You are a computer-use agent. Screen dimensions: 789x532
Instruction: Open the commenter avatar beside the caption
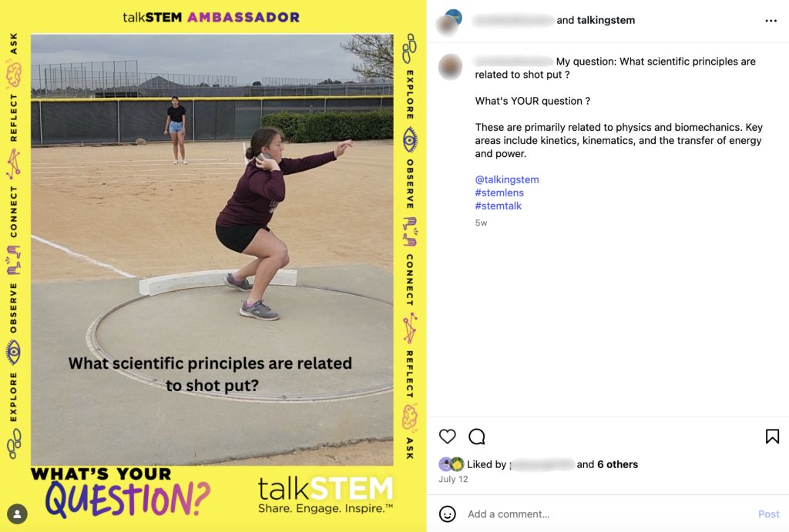point(450,66)
